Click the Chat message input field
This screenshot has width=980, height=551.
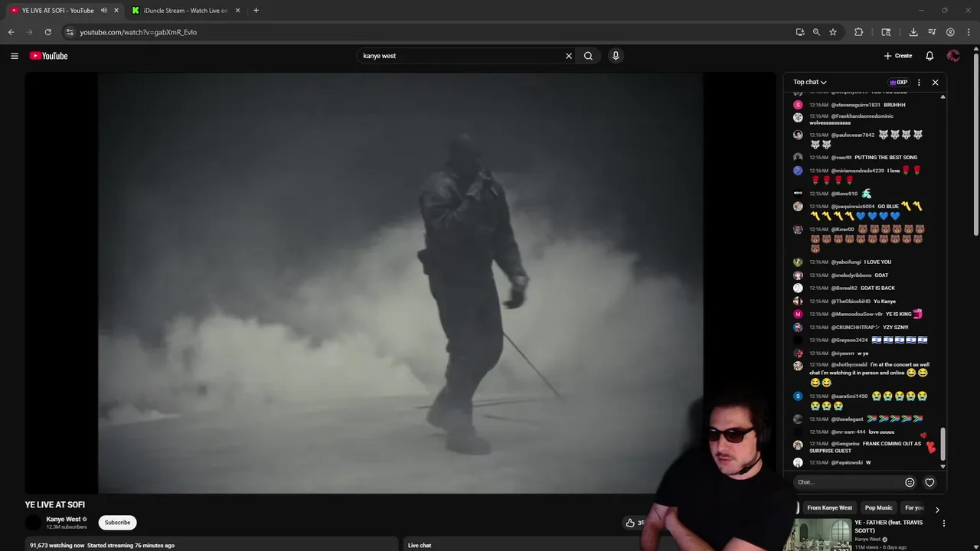[848, 482]
